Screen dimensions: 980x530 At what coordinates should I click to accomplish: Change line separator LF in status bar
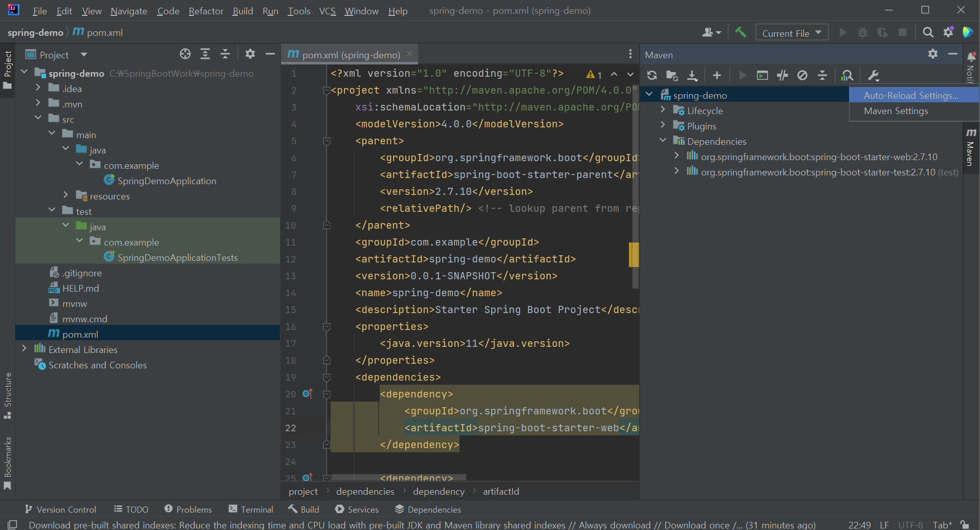pyautogui.click(x=884, y=525)
